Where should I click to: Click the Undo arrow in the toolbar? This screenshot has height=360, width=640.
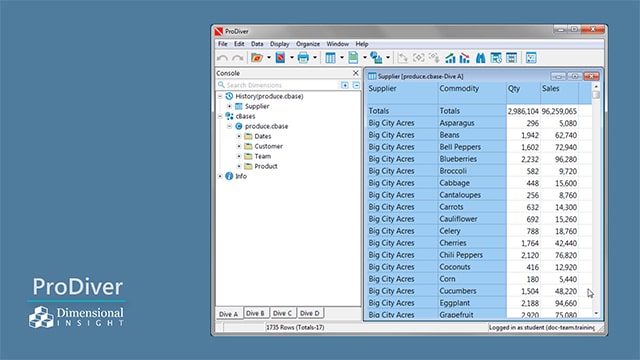coord(222,58)
